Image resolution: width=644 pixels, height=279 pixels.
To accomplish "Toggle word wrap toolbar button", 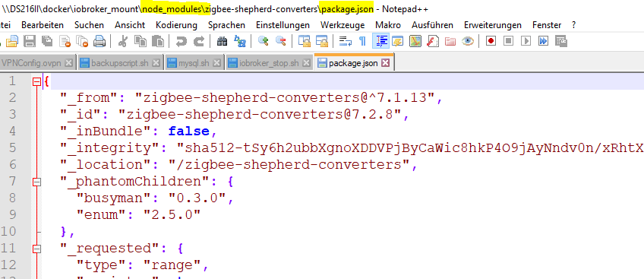I will click(346, 41).
